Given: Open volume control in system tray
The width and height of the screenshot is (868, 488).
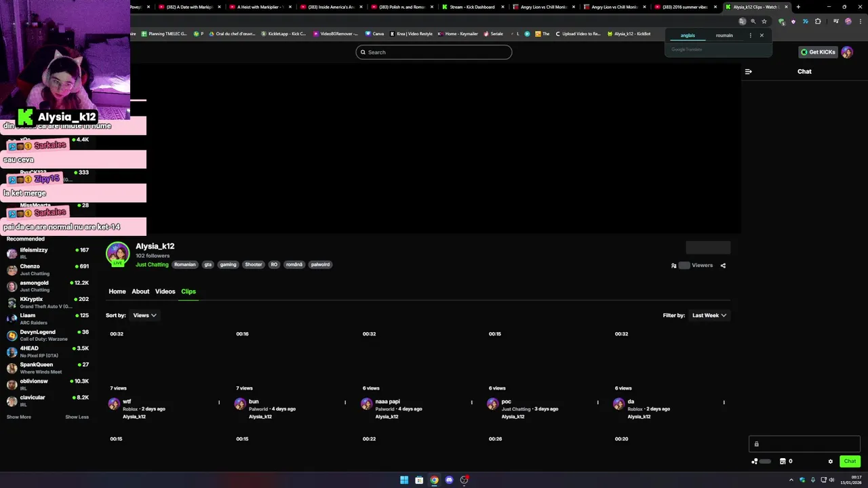Looking at the screenshot, I should [x=833, y=480].
